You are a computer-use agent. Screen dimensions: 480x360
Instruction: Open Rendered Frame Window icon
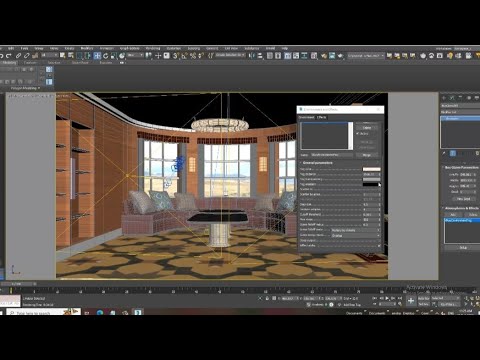[x=332, y=56]
